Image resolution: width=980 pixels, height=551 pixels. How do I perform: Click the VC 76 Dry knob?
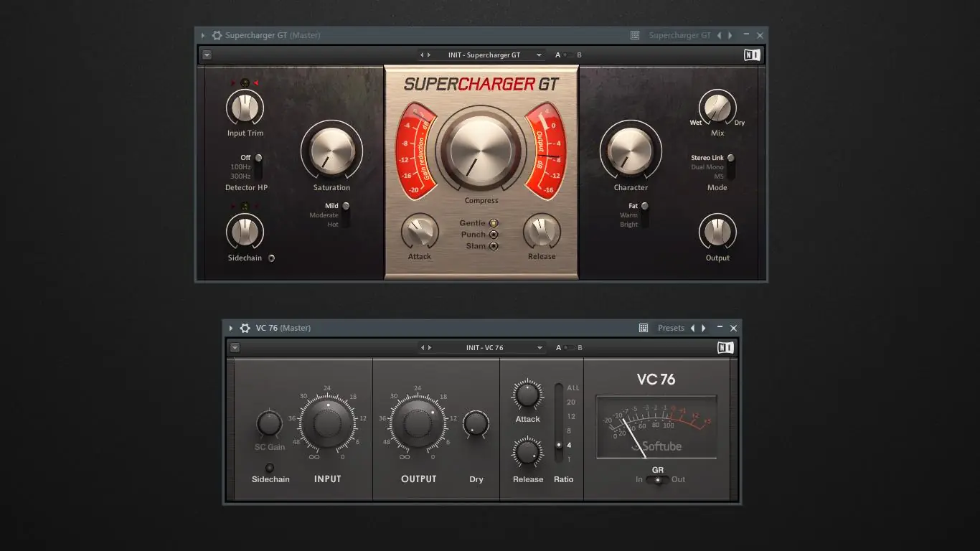coord(476,424)
